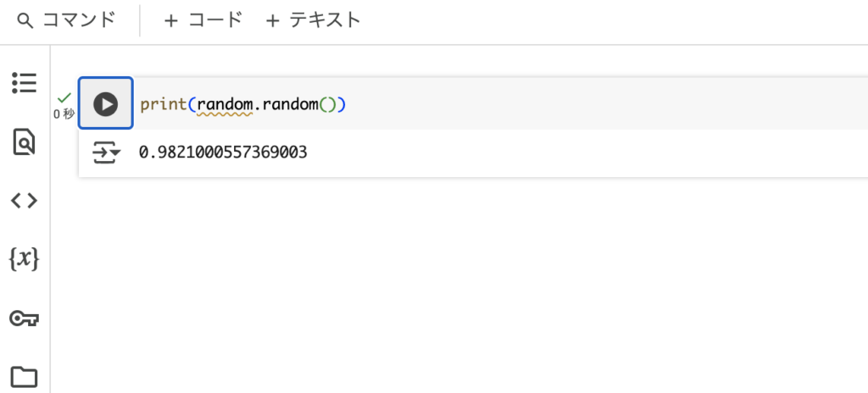
Task: Click the magnifier icon beside コマンド
Action: click(25, 21)
